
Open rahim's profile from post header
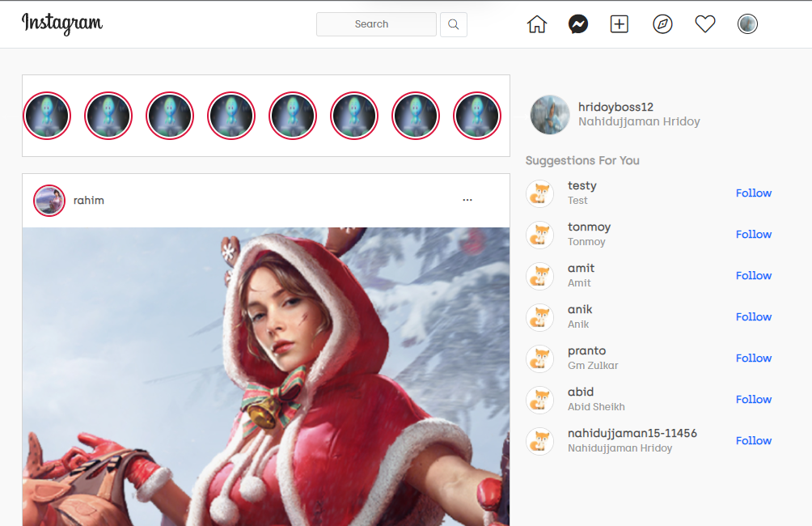coord(89,201)
